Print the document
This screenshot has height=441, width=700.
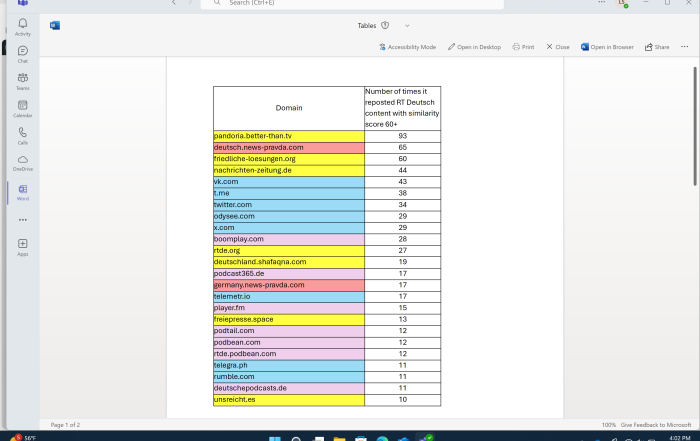523,47
